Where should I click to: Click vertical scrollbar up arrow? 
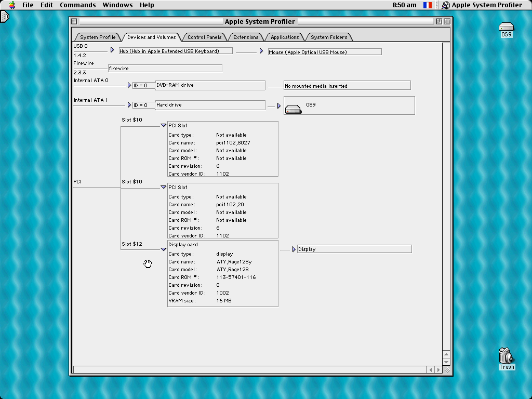(x=446, y=354)
